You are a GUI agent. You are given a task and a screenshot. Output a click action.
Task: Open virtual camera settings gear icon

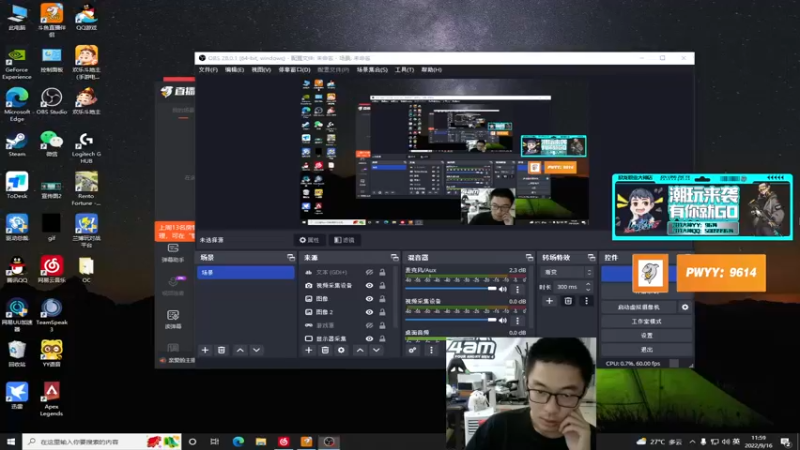685,307
